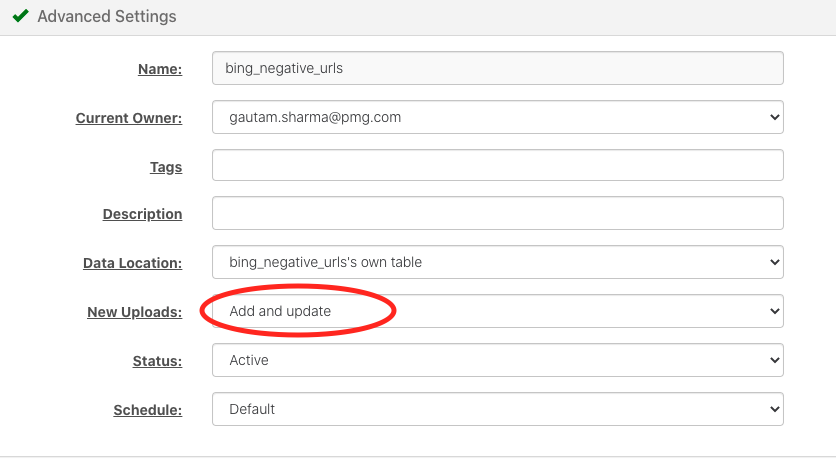Click into the Name field bing_negative_urls
Image resolution: width=836 pixels, height=460 pixels.
[497, 68]
